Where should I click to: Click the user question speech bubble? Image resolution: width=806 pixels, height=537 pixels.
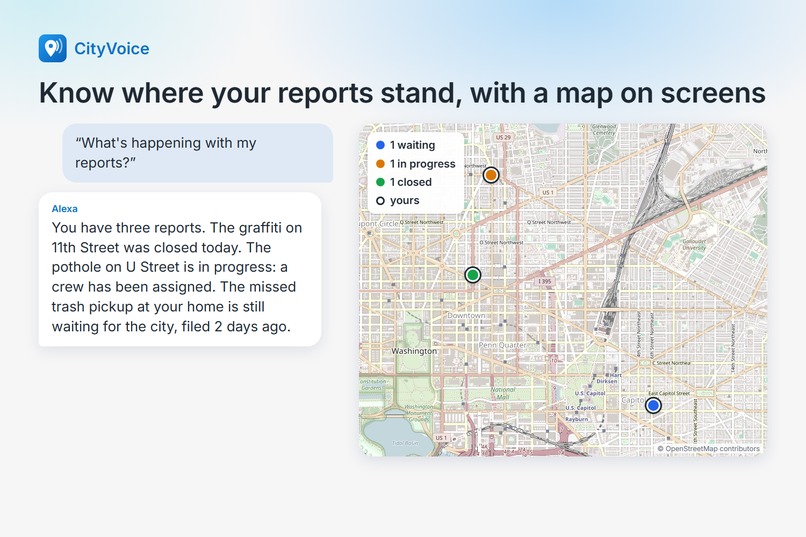198,153
